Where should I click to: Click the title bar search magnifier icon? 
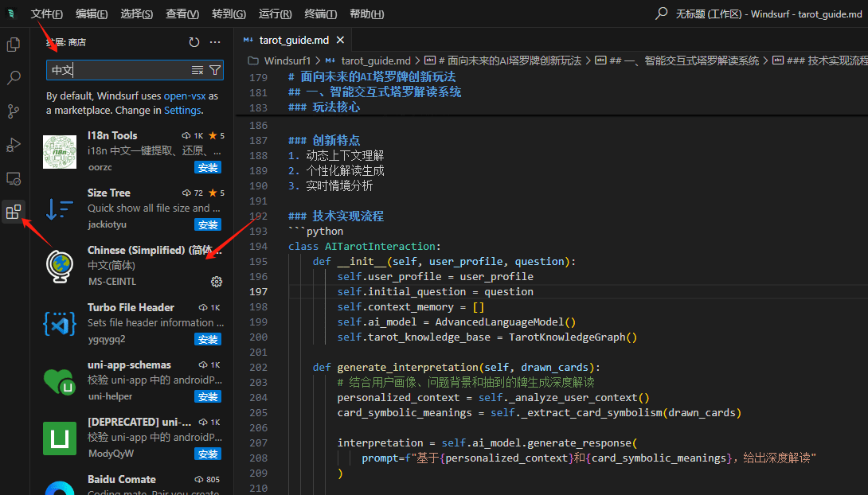(661, 14)
